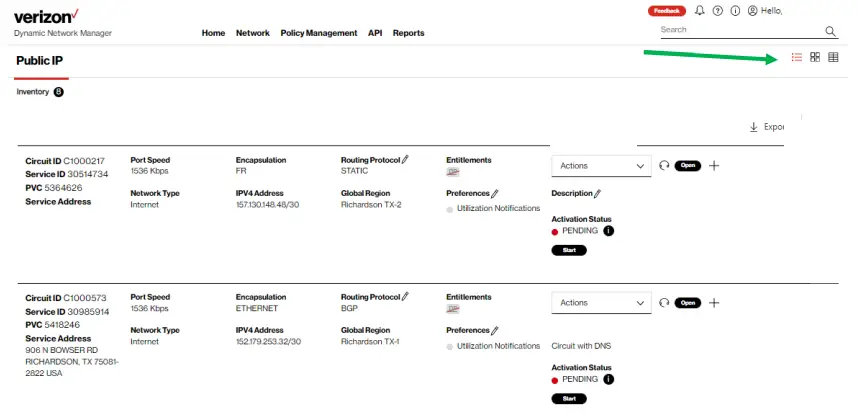This screenshot has height=414, width=860.
Task: Open the Policy Management menu
Action: tap(319, 33)
